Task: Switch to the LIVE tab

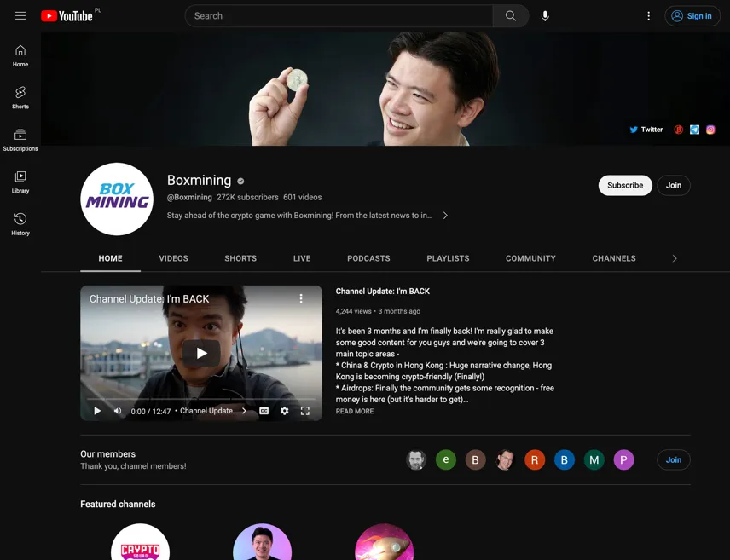Action: (302, 258)
